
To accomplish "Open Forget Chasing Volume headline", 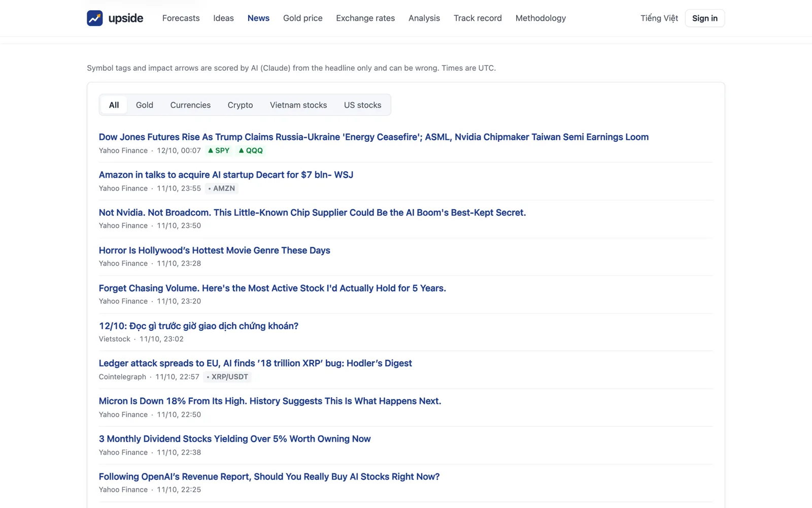I will point(272,288).
